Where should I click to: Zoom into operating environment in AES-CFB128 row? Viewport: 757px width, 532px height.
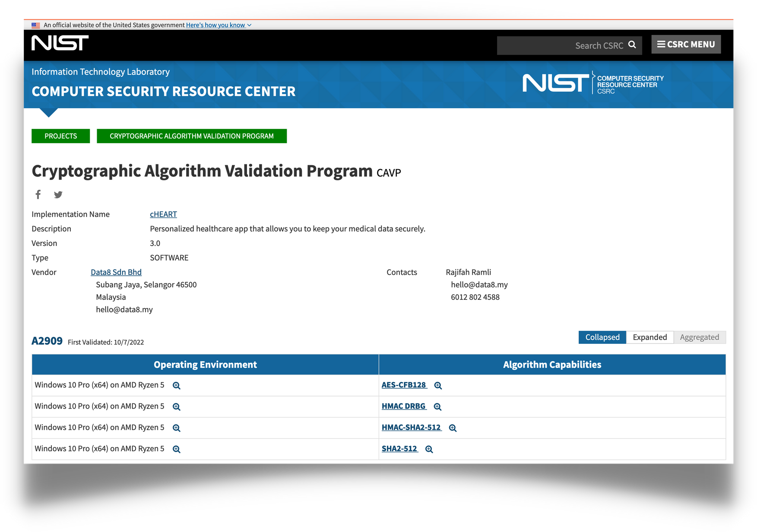coord(176,386)
